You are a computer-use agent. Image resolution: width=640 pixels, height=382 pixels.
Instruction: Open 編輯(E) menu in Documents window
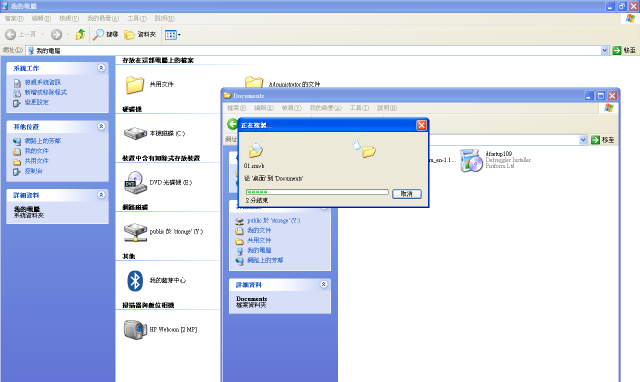pos(264,108)
